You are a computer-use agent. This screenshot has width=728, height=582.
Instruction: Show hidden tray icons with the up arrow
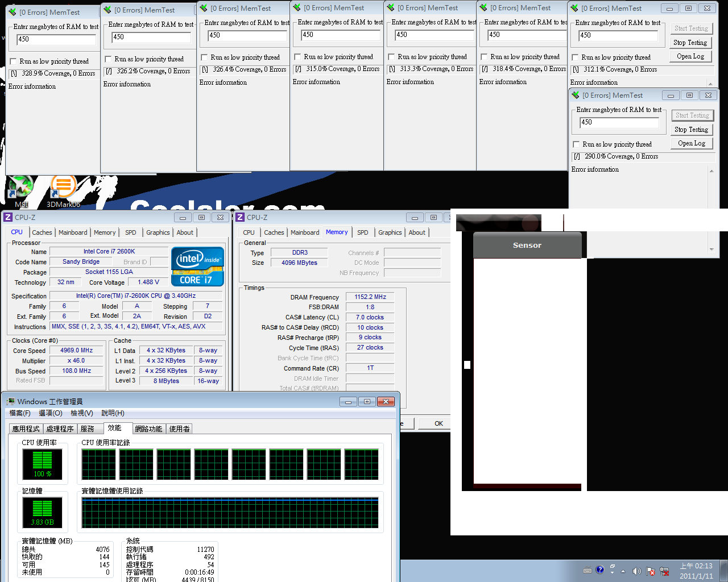point(623,571)
